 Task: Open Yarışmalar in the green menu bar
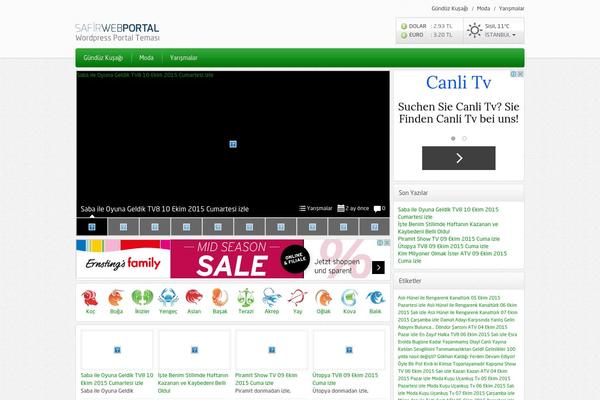click(x=184, y=58)
